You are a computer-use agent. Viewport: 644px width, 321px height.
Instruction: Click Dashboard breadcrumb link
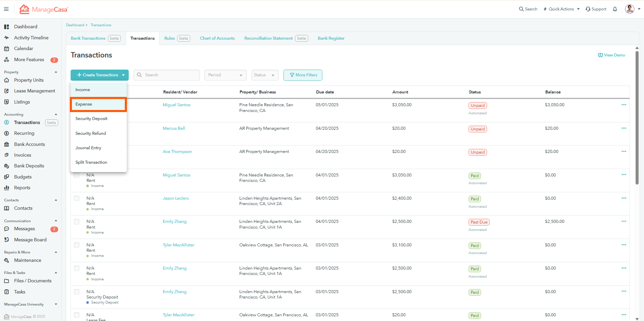click(75, 25)
